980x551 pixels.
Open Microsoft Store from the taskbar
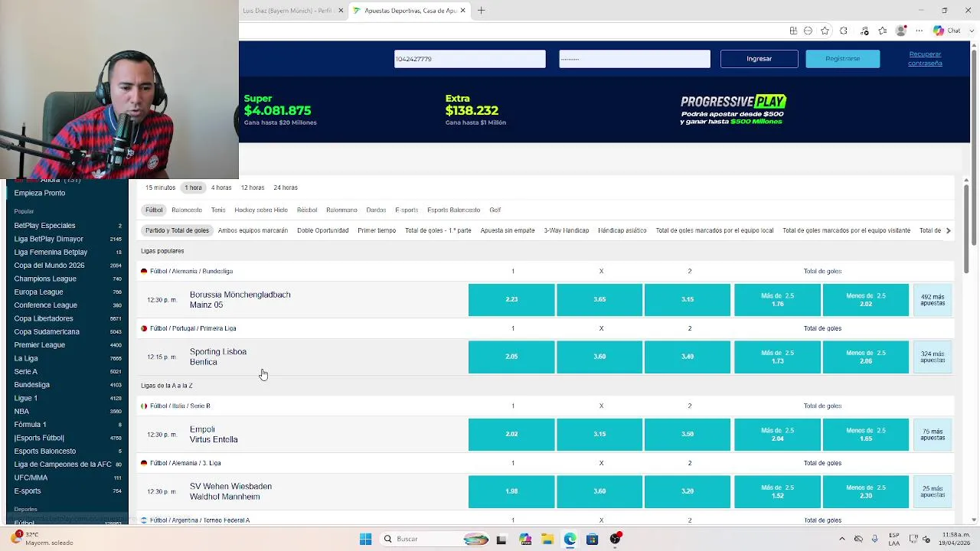pyautogui.click(x=592, y=539)
